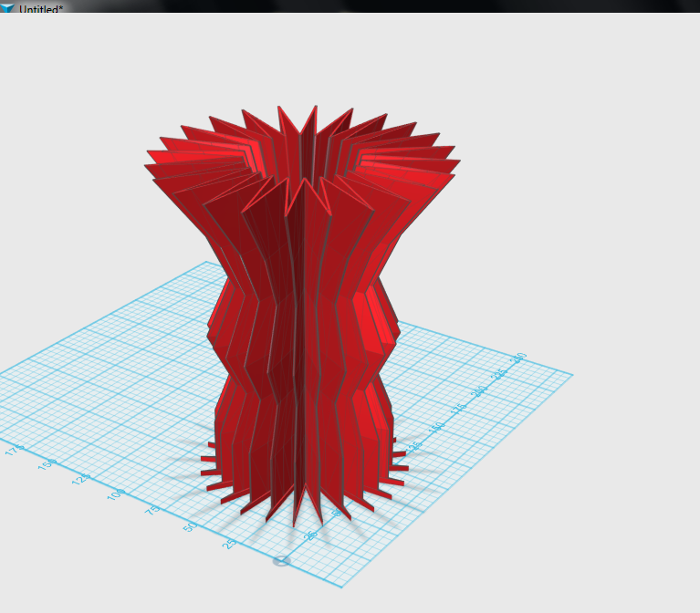
Task: Click the blue app icon in title bar
Action: coord(7,7)
